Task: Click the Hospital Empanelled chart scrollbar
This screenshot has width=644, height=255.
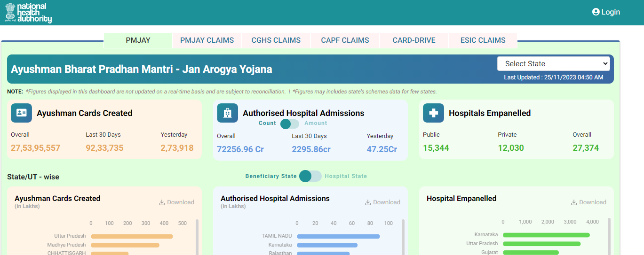Action: 610,236
